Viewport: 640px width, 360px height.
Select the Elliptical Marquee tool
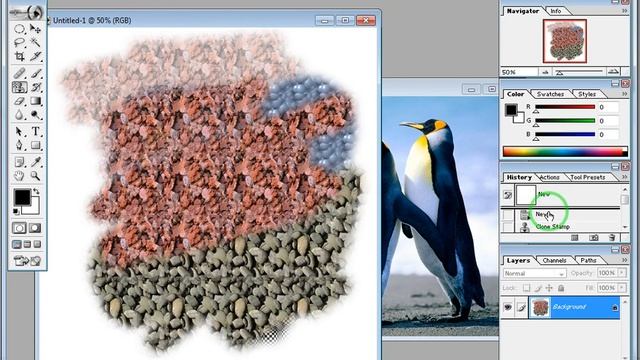(x=19, y=29)
